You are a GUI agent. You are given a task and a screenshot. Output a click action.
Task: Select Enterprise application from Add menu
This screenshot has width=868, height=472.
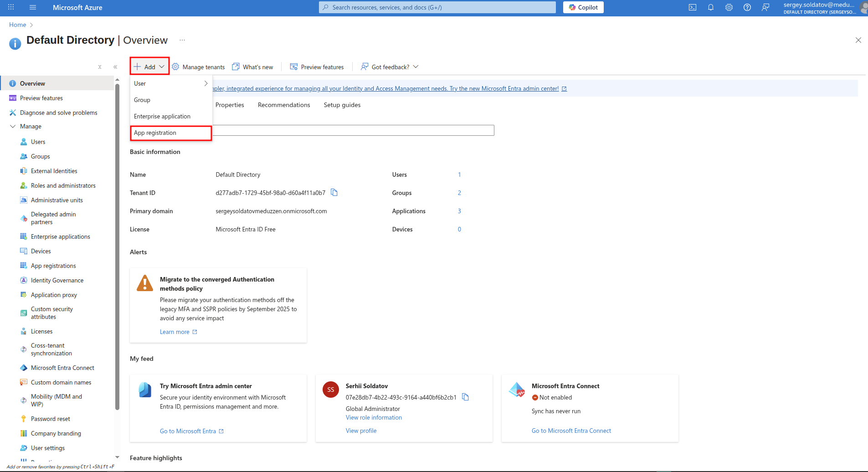pos(171,116)
